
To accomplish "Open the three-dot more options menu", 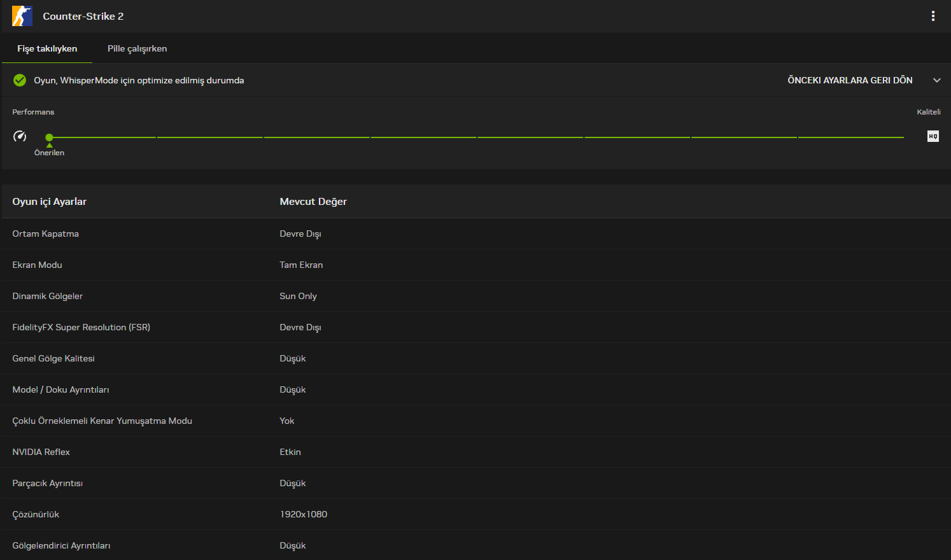I will click(x=933, y=16).
